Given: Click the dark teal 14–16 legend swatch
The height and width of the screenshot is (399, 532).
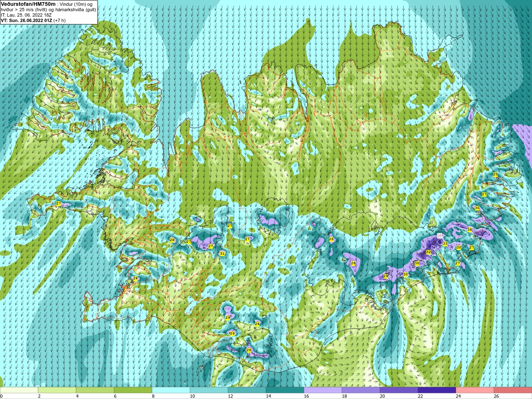Looking at the screenshot, I should tap(286, 390).
